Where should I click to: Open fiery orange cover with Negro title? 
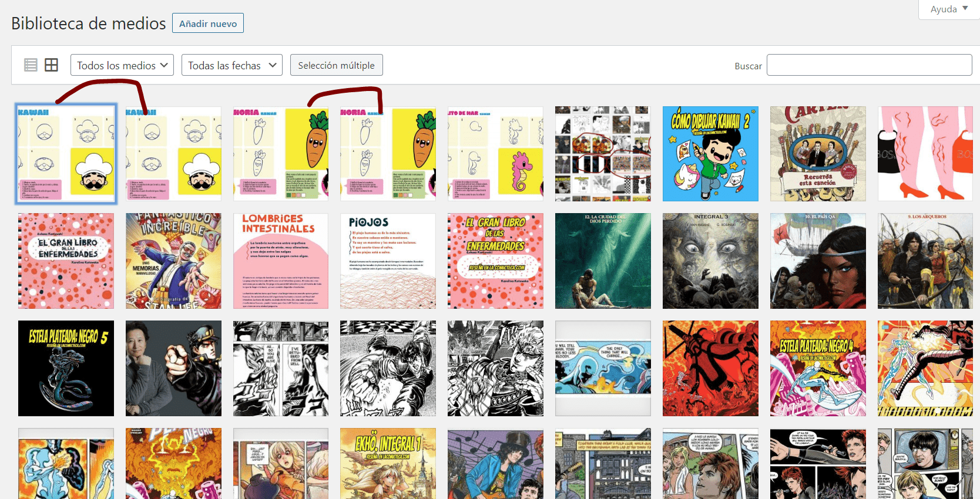click(x=173, y=464)
